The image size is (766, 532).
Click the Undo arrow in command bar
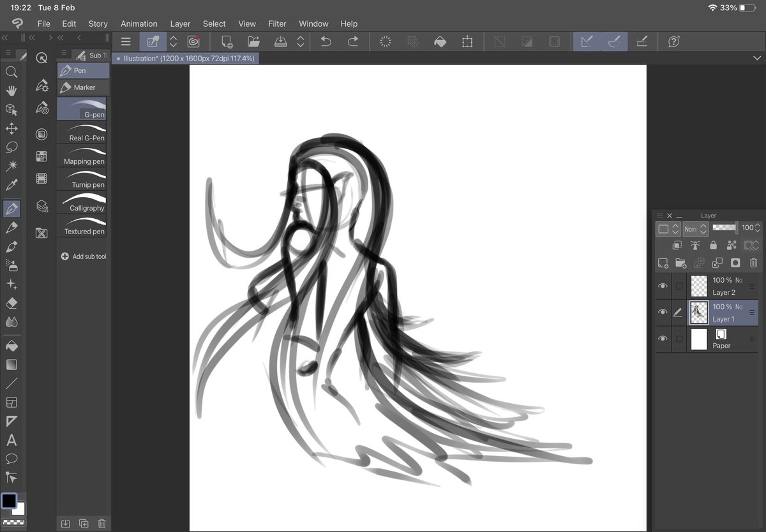pyautogui.click(x=326, y=41)
